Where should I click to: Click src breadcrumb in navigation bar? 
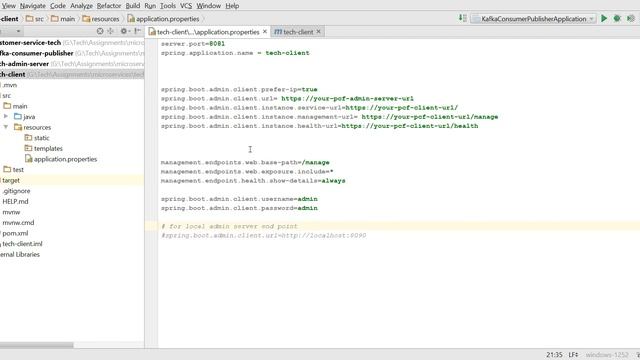point(35,19)
